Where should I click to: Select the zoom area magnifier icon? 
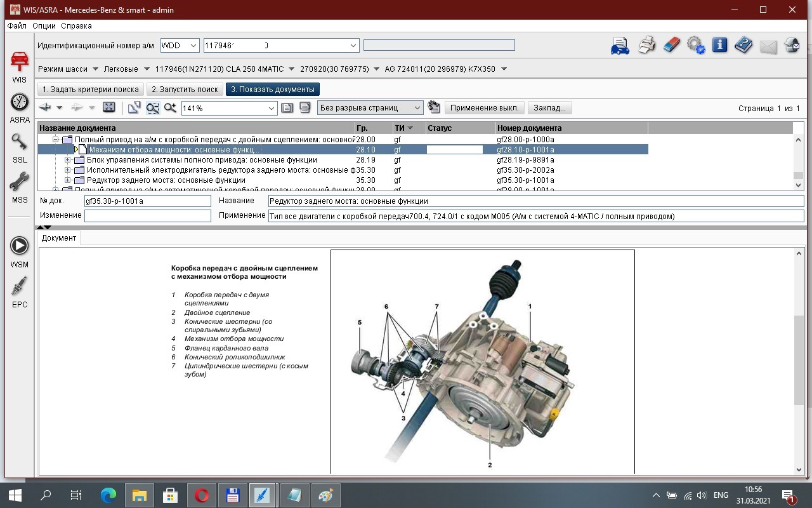click(x=152, y=108)
